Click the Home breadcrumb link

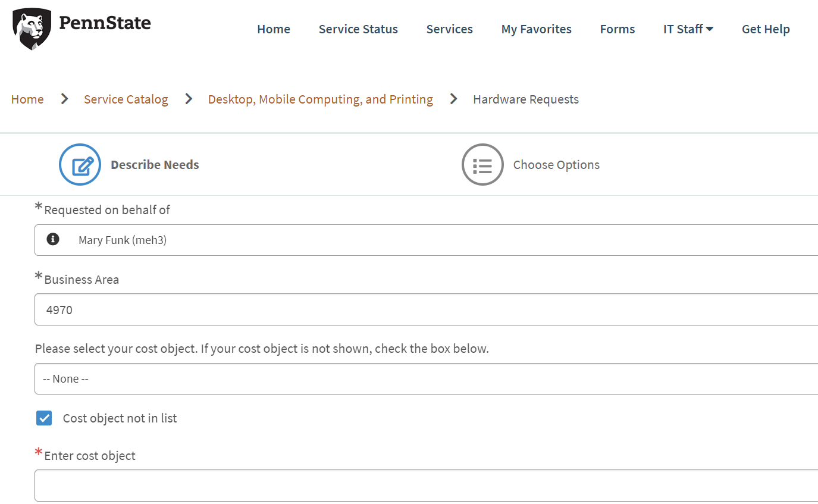point(27,99)
